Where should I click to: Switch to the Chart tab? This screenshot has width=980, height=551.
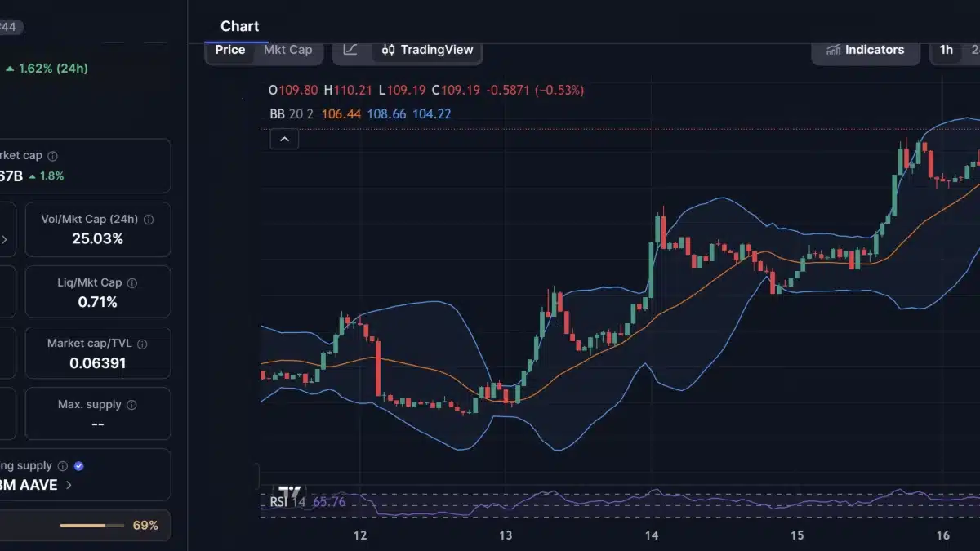point(238,25)
